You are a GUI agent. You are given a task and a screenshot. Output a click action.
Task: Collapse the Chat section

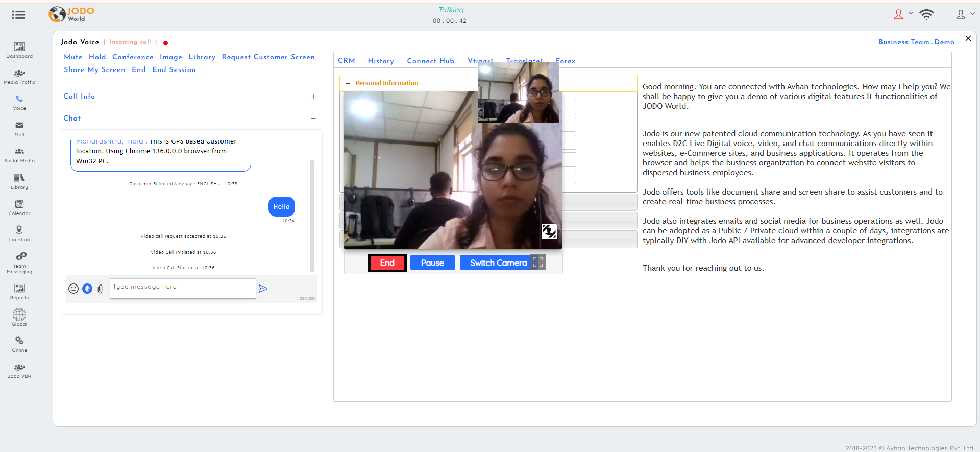pyautogui.click(x=313, y=118)
